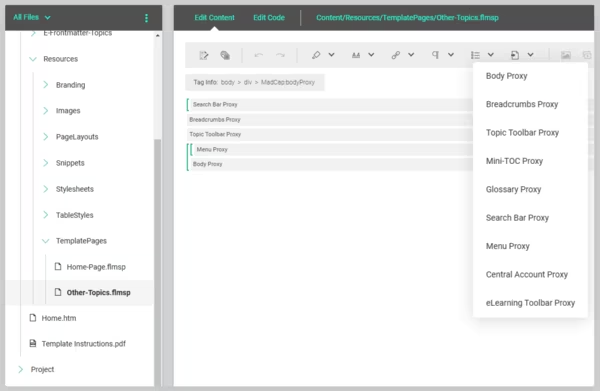Choose Mini-TOC Proxy from the menu
This screenshot has width=600, height=391.
tap(530, 161)
